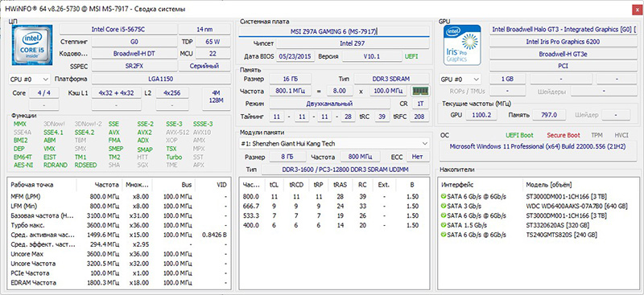The height and width of the screenshot is (295, 644).
Task: Click the SSPEC value SR2FX
Action: click(x=134, y=66)
